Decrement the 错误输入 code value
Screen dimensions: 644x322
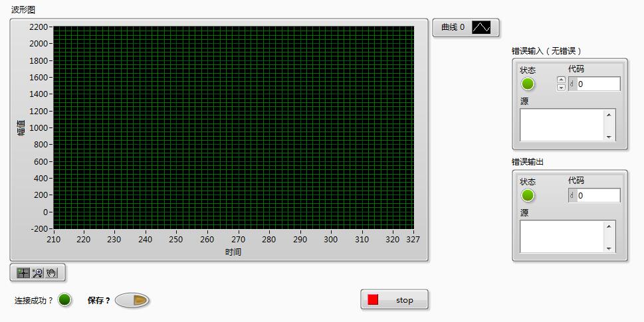pyautogui.click(x=561, y=88)
